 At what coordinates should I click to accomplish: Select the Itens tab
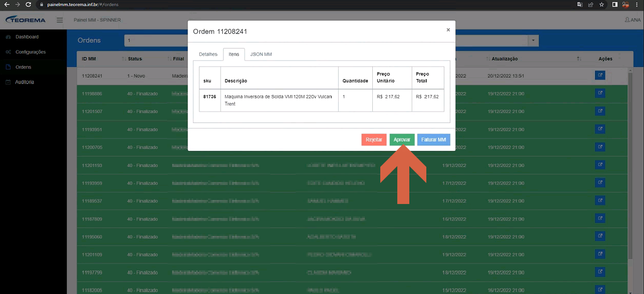(x=234, y=54)
